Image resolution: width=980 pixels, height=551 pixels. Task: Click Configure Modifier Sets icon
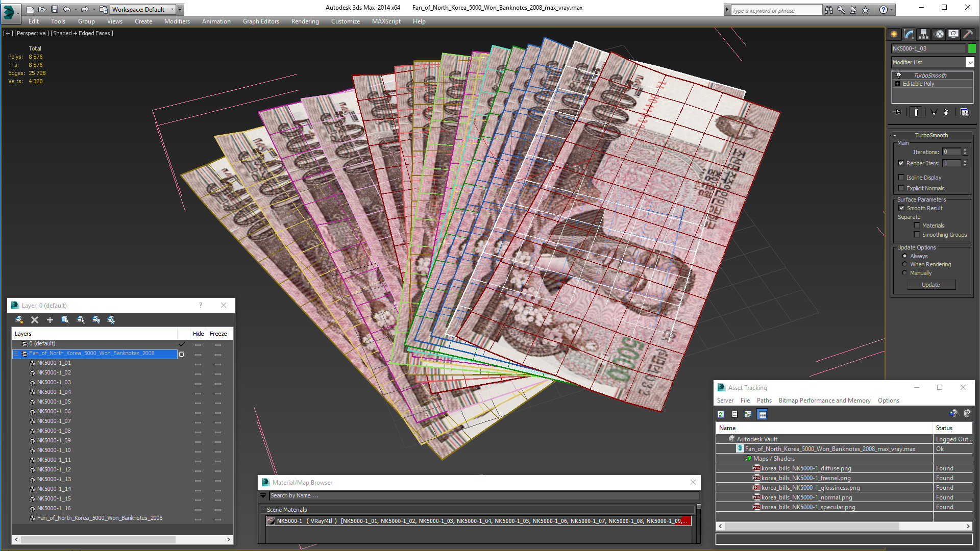click(965, 112)
